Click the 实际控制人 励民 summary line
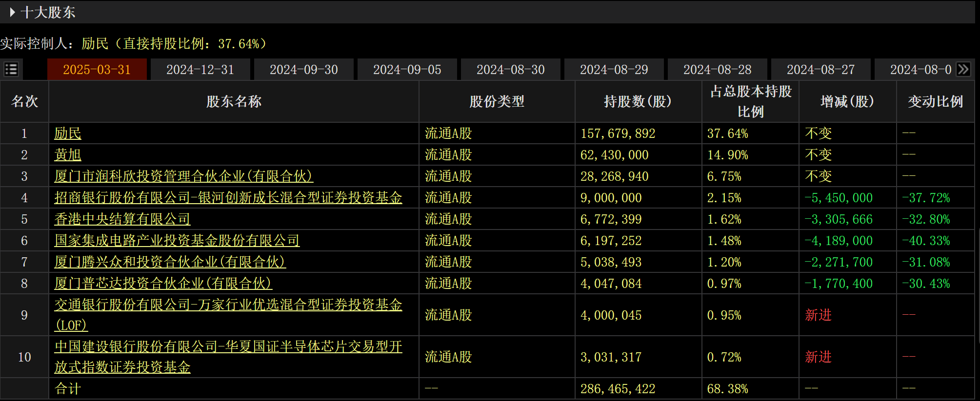The image size is (980, 401). point(134,44)
